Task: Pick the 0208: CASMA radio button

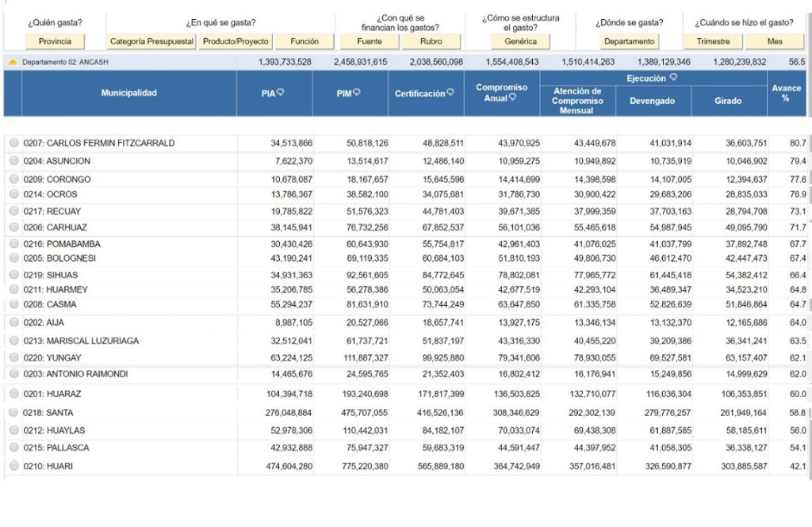Action: (13, 304)
